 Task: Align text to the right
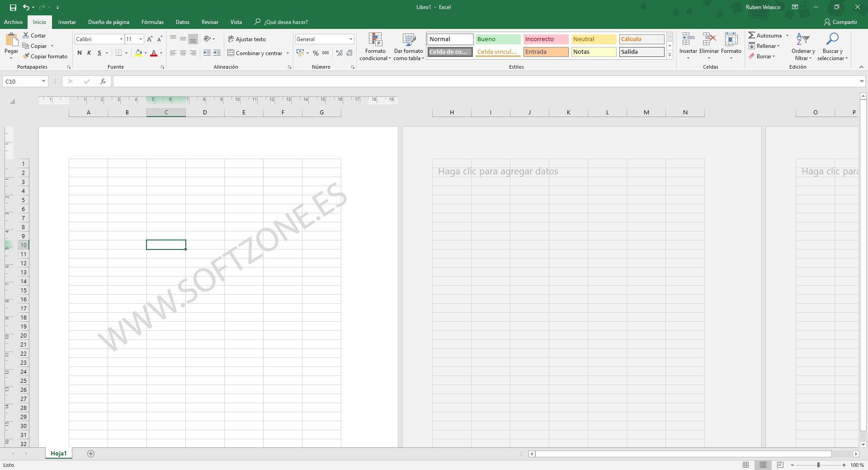pyautogui.click(x=193, y=53)
